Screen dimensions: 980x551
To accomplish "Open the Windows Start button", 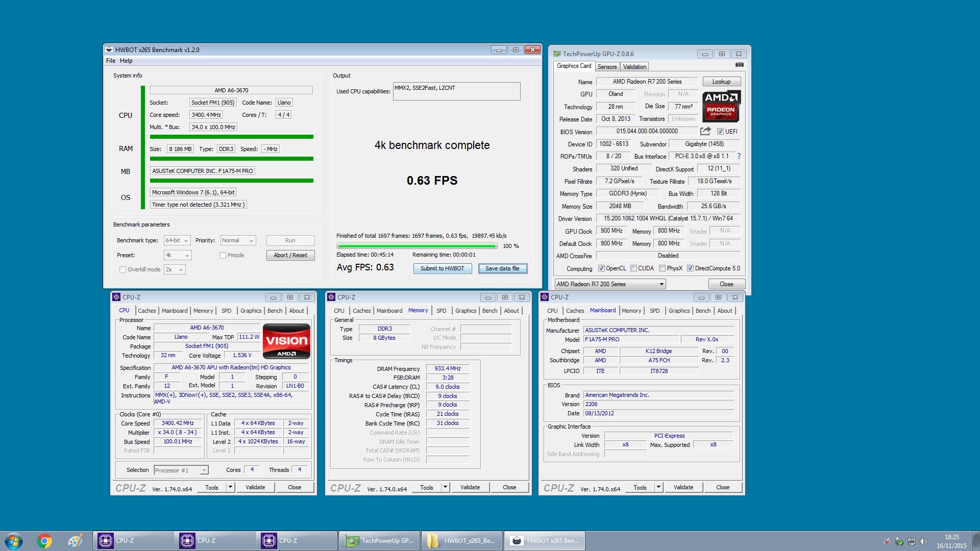I will coord(14,541).
